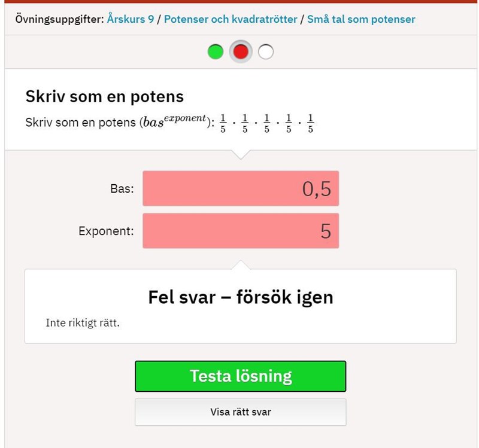
Task: Select the green first exercise dot
Action: 216,52
